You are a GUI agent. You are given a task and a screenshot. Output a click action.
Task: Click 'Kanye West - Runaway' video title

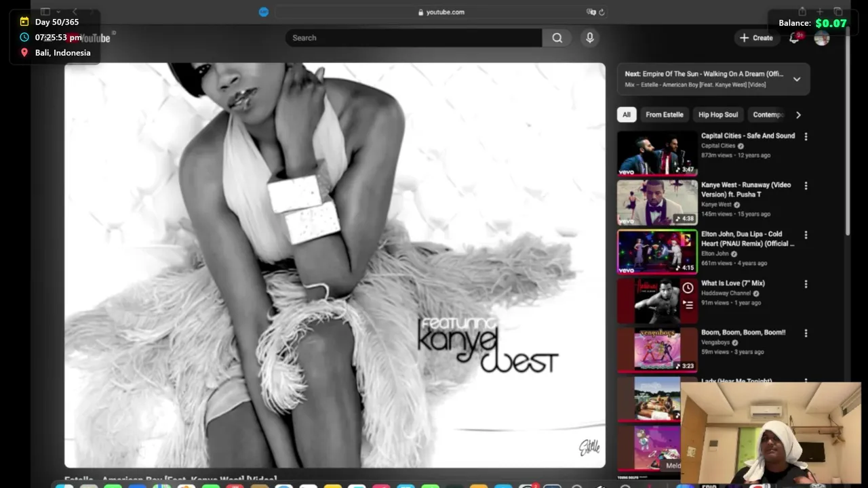746,189
